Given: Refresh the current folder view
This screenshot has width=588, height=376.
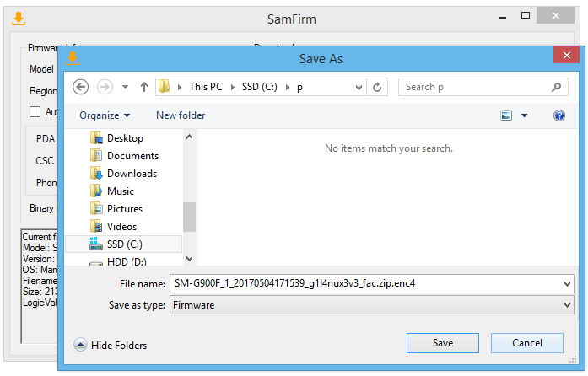Looking at the screenshot, I should coord(377,87).
